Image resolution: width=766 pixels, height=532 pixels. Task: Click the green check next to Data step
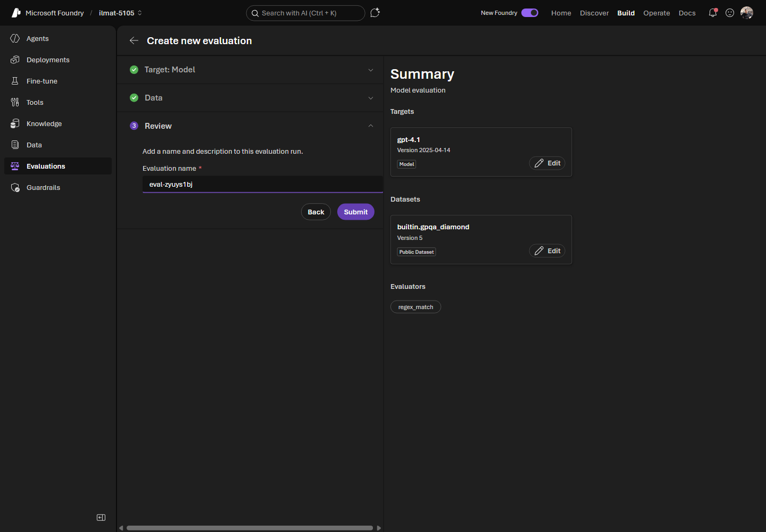coord(134,98)
